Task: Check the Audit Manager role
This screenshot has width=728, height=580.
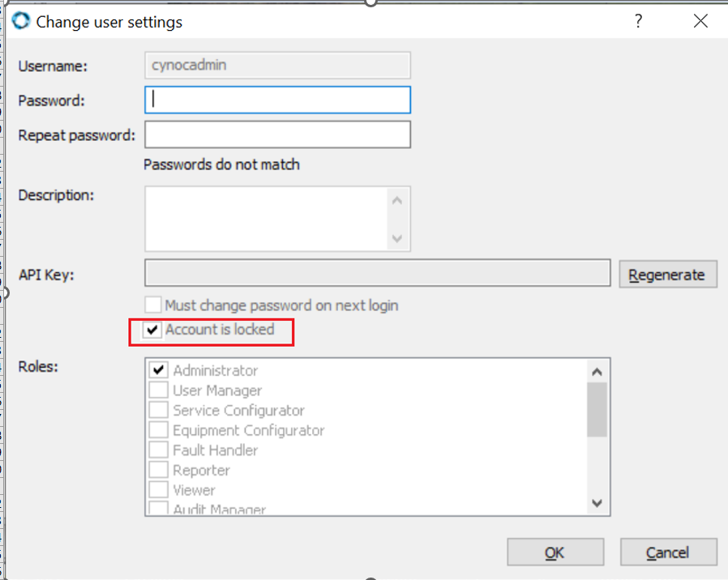Action: click(158, 508)
